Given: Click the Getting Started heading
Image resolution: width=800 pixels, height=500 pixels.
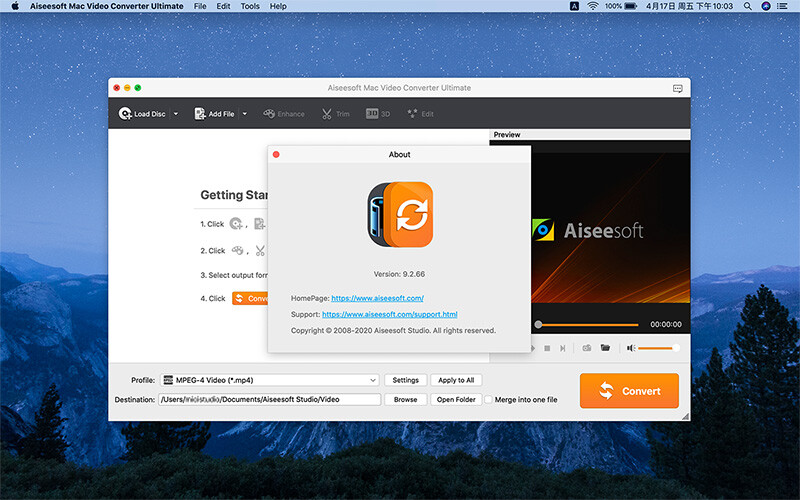Looking at the screenshot, I should pyautogui.click(x=234, y=195).
